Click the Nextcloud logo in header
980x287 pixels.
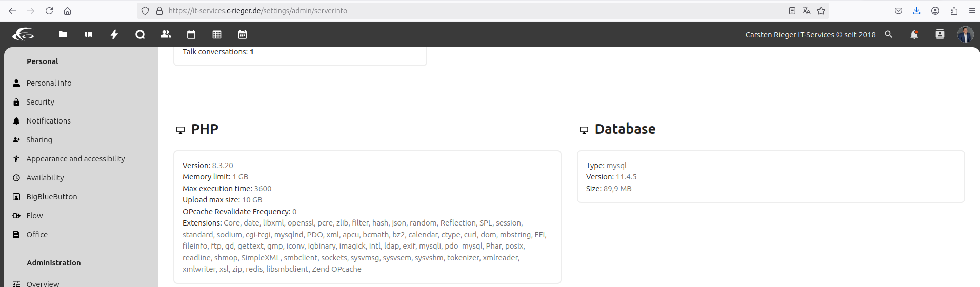tap(23, 34)
